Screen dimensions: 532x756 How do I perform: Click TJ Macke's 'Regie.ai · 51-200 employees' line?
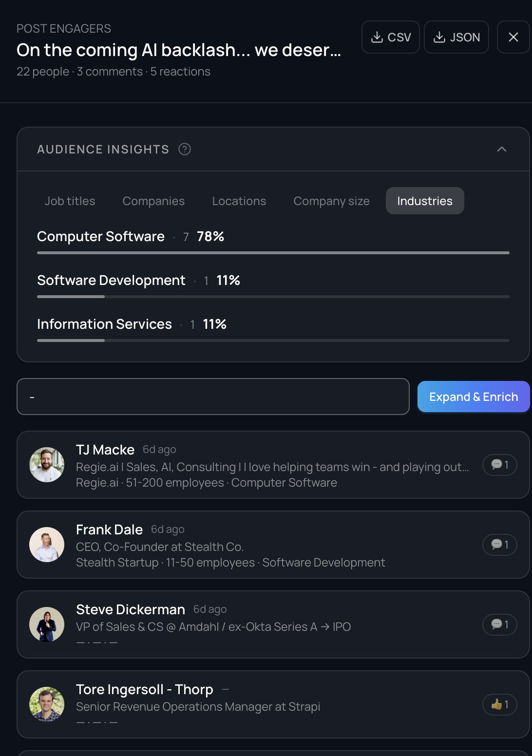pyautogui.click(x=207, y=483)
